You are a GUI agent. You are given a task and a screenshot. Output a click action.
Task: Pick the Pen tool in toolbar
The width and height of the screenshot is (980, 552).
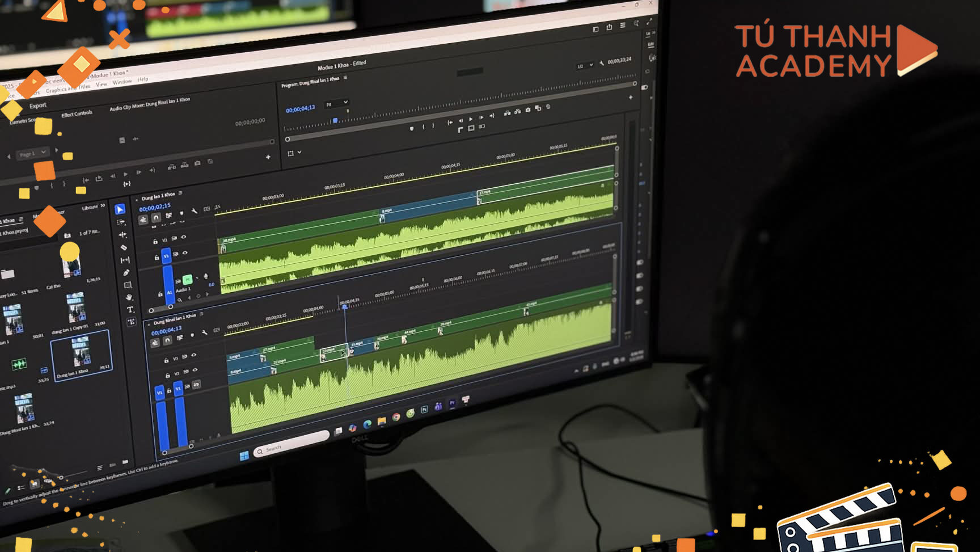pyautogui.click(x=126, y=272)
